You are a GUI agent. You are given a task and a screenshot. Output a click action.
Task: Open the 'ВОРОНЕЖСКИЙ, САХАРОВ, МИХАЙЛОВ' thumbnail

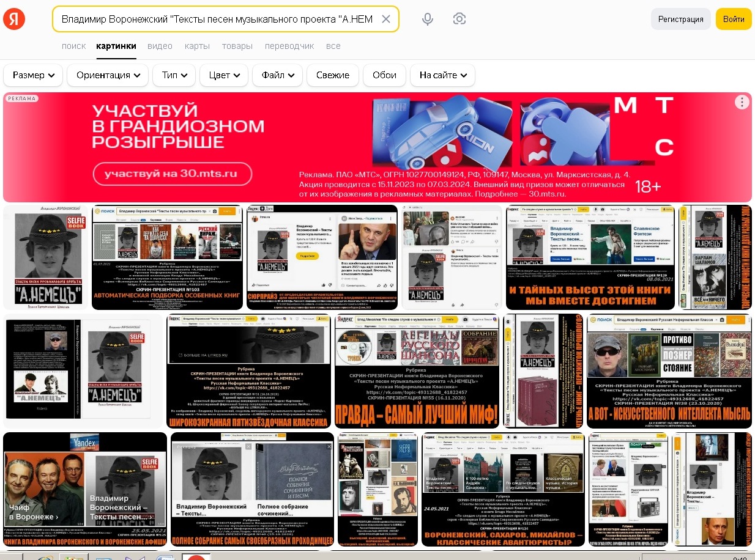[x=503, y=489]
